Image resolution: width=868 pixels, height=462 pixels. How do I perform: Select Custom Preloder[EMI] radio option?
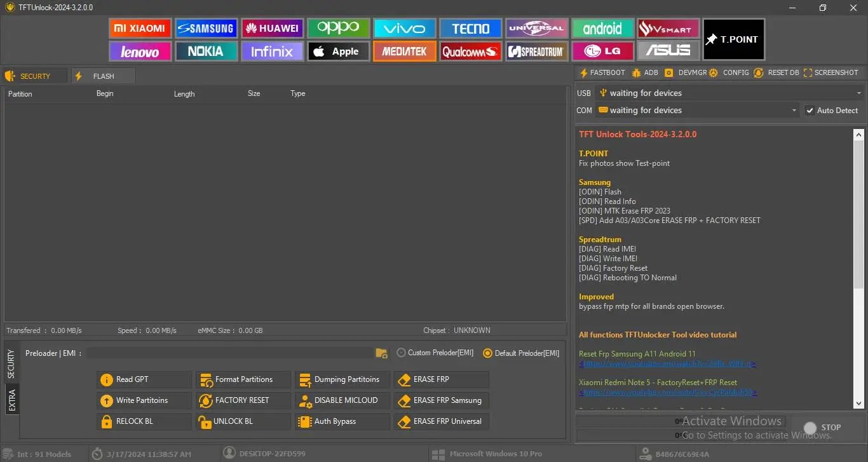[x=435, y=353]
